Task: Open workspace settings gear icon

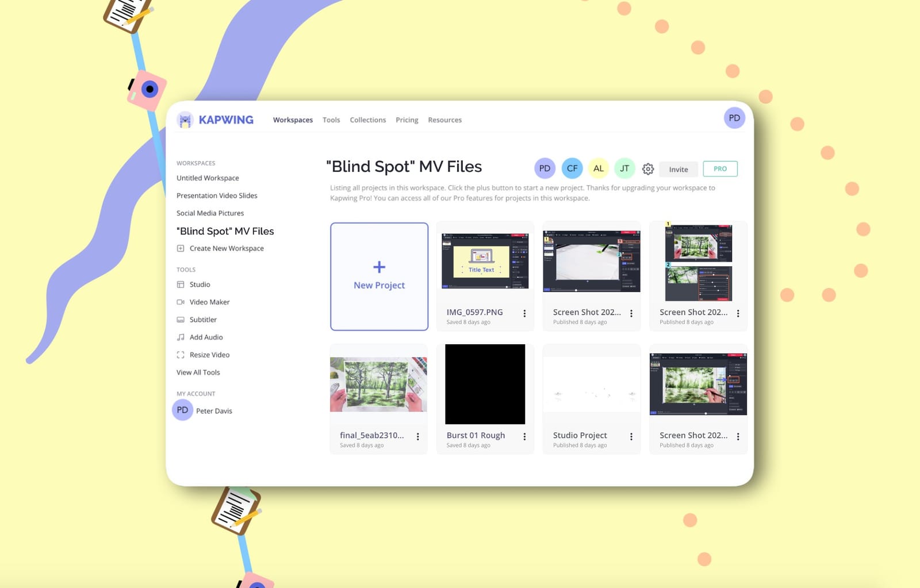Action: point(648,169)
